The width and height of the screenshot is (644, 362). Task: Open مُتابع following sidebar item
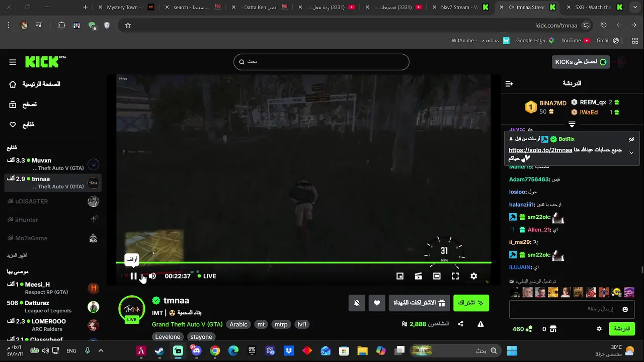tap(22, 125)
